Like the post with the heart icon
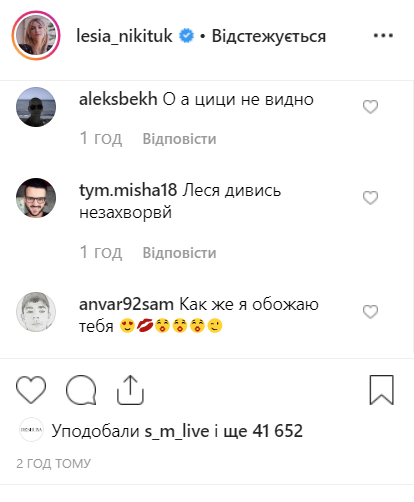The height and width of the screenshot is (502, 414). (31, 390)
